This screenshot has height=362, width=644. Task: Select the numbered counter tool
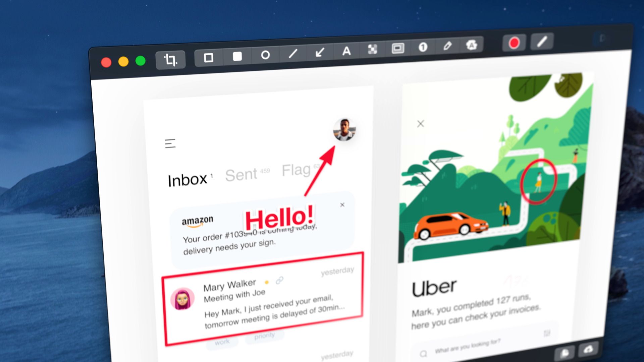[x=423, y=47]
